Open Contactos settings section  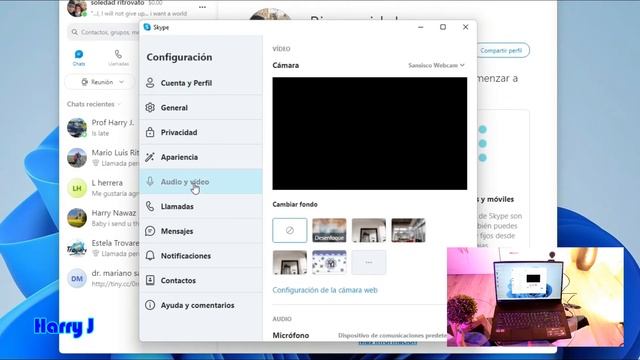201,280
